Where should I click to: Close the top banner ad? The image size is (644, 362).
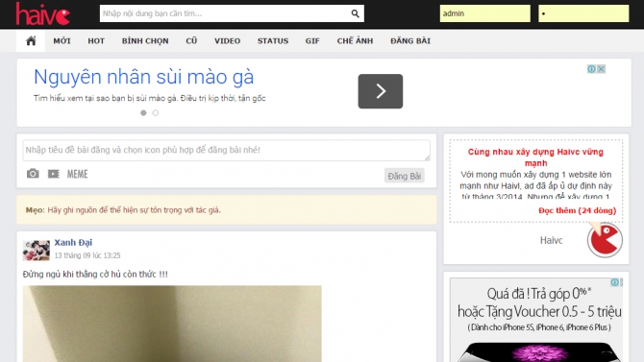coord(601,69)
